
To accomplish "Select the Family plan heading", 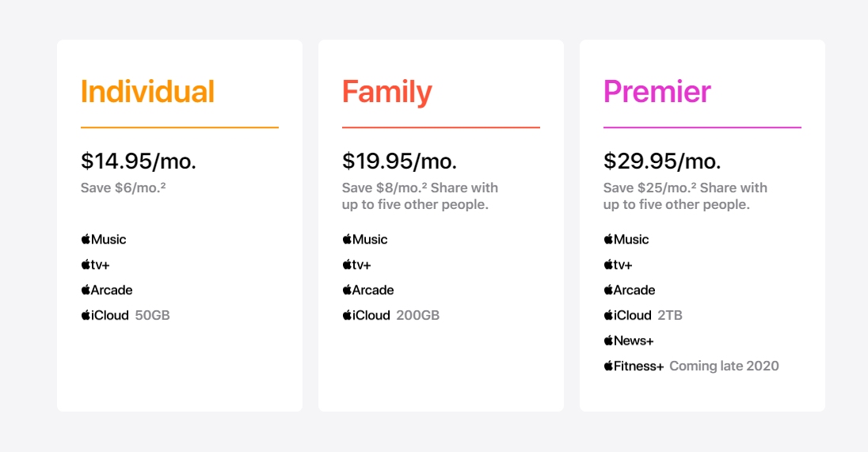I will point(386,92).
